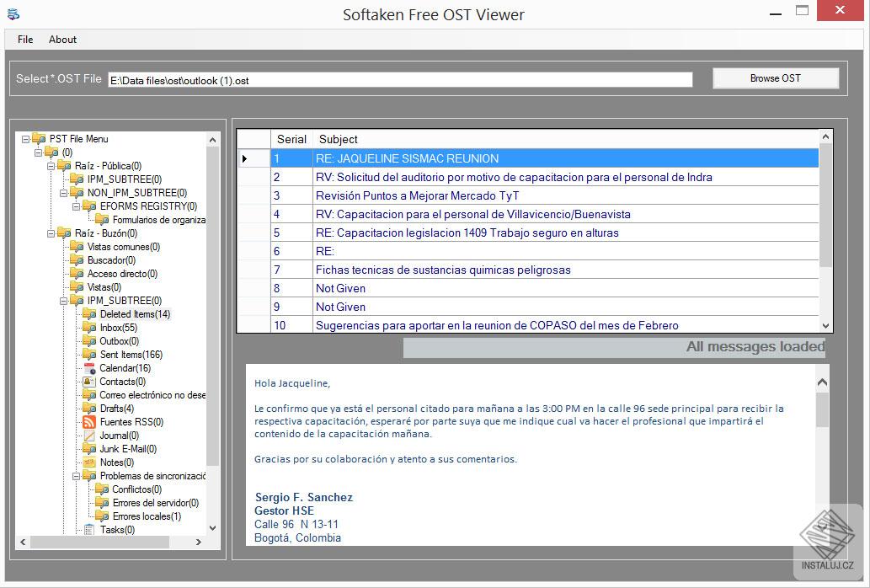The image size is (870, 588).
Task: Select message 'Fichas tecnicas de sustancias quimicas peligrosas'
Action: point(443,270)
